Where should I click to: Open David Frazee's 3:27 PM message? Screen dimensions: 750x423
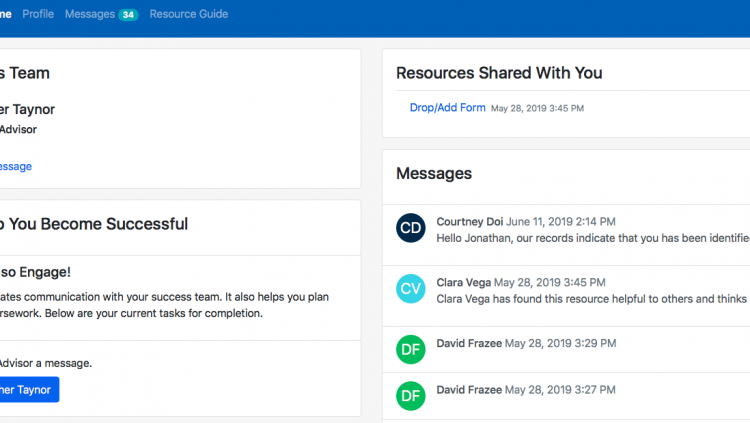tap(566, 396)
